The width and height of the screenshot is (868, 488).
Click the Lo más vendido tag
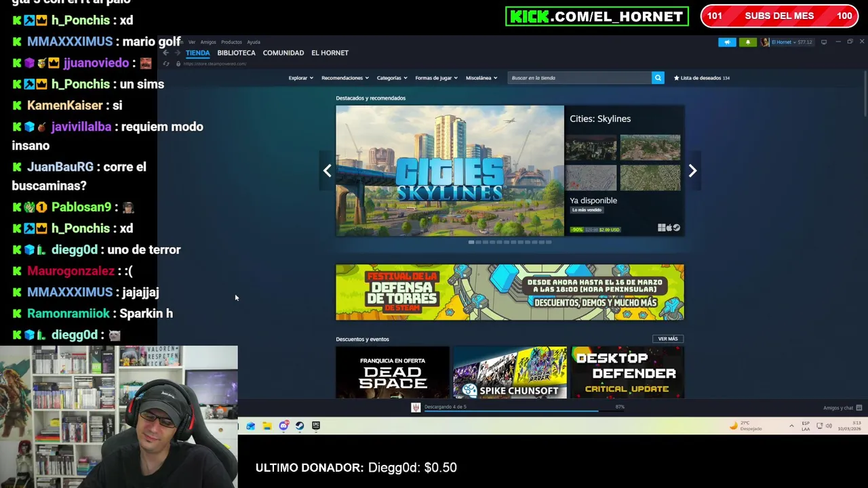[587, 210]
